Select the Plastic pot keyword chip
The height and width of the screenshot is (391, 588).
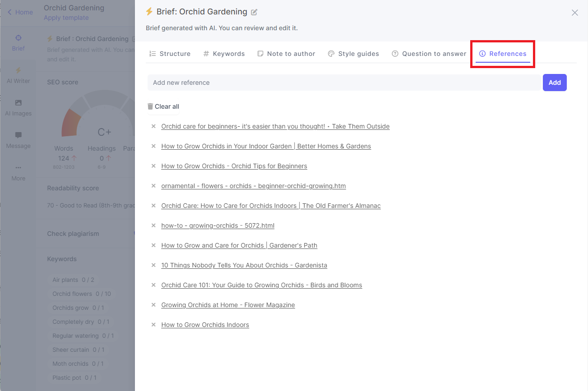[x=74, y=377]
